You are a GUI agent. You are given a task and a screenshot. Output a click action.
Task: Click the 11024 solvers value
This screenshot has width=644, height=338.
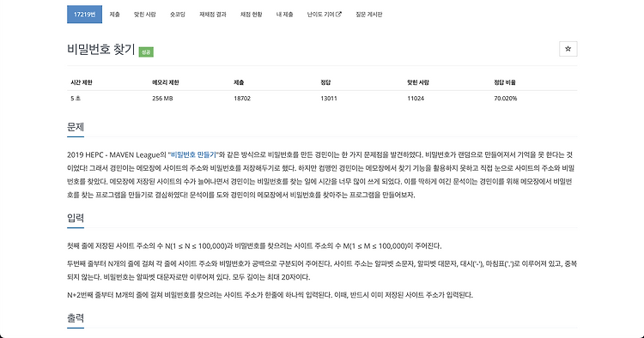tap(416, 99)
